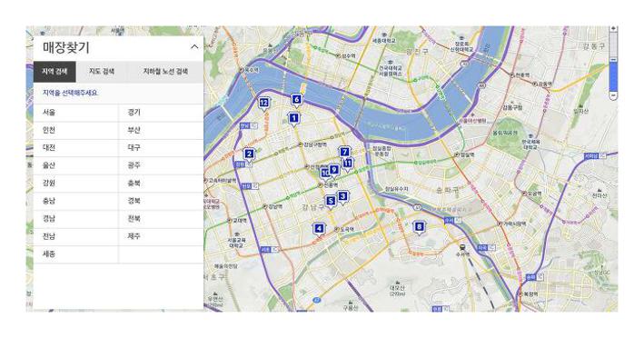Viewport: 644px width, 338px height.
Task: Select the 세종 region
Action: tap(75, 254)
